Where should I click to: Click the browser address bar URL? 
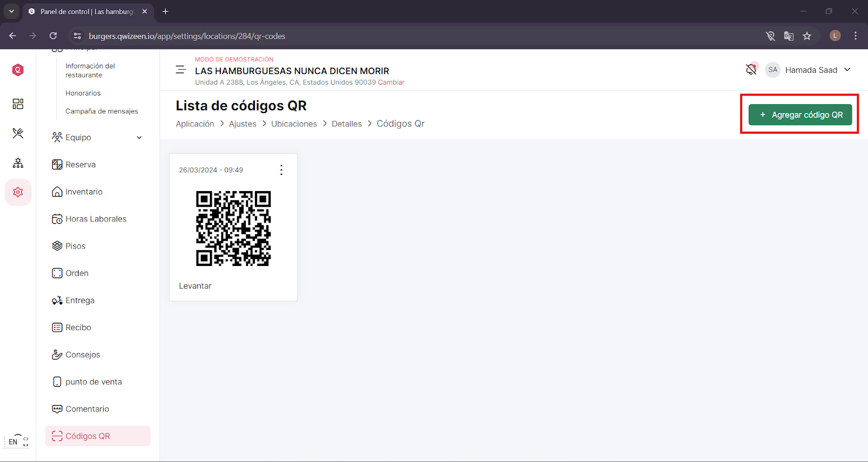tap(187, 36)
